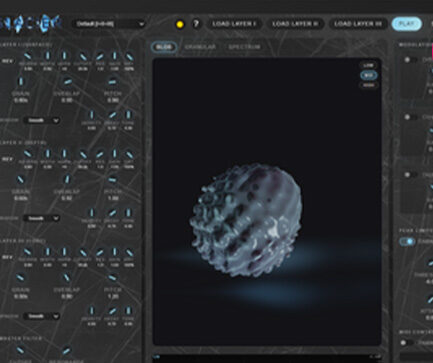Viewport: 433px width, 363px height.
Task: Click Master Filter CUTOFF knob
Action: pos(21,351)
